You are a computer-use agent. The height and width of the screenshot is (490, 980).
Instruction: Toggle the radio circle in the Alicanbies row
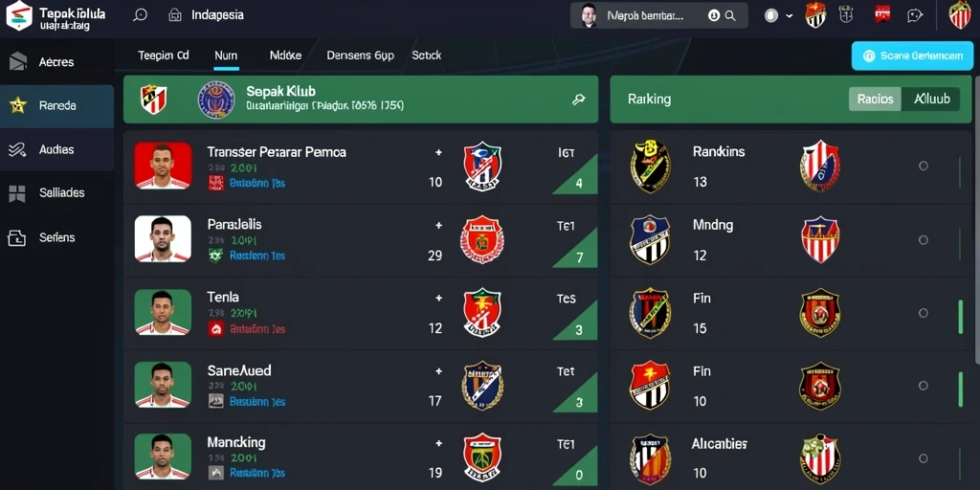(924, 458)
